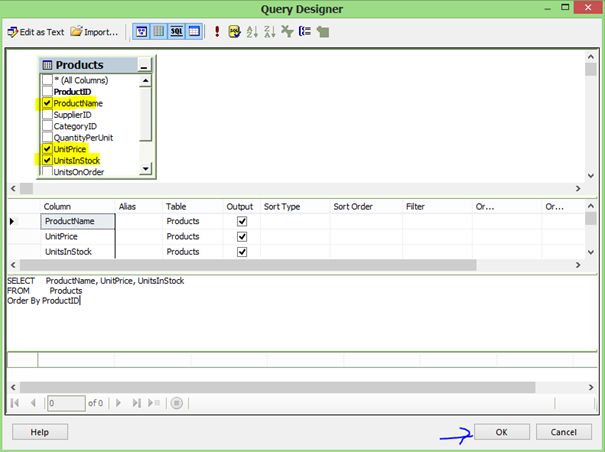Select the UnitPrice cell in grid pane

point(78,237)
